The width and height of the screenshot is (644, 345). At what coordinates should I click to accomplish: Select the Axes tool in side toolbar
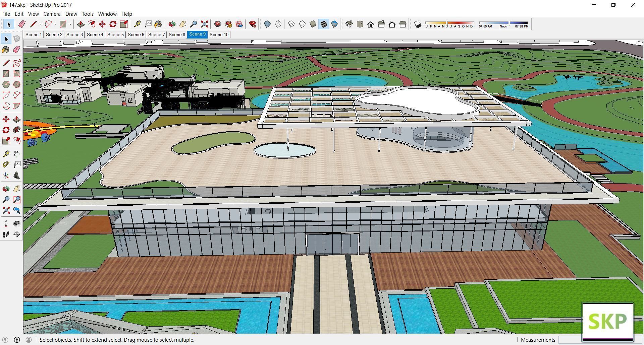coord(6,176)
